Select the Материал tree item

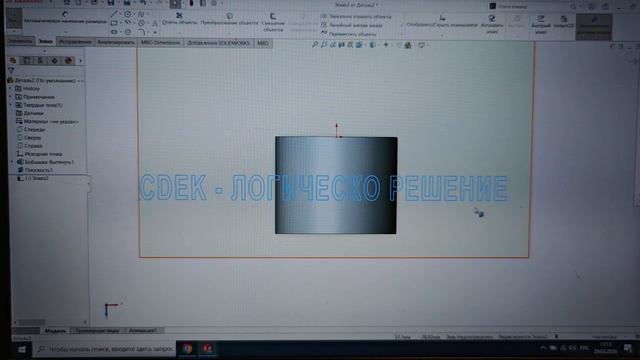[x=47, y=121]
